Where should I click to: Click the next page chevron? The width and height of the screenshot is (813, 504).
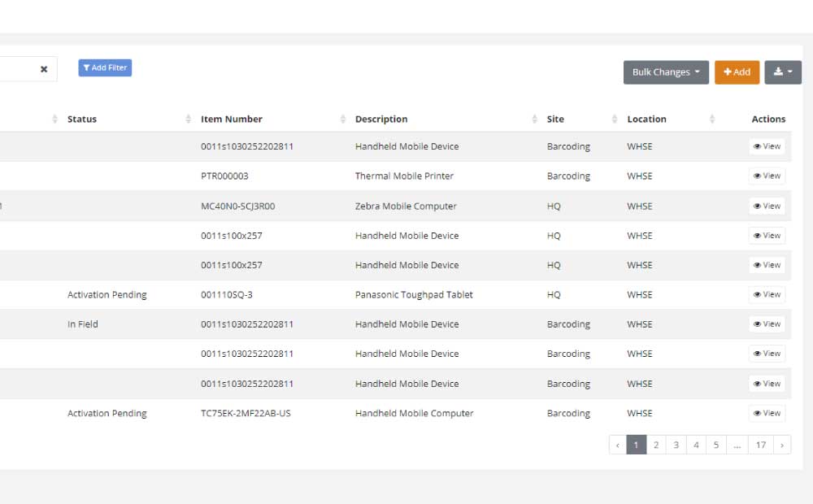[x=782, y=445]
